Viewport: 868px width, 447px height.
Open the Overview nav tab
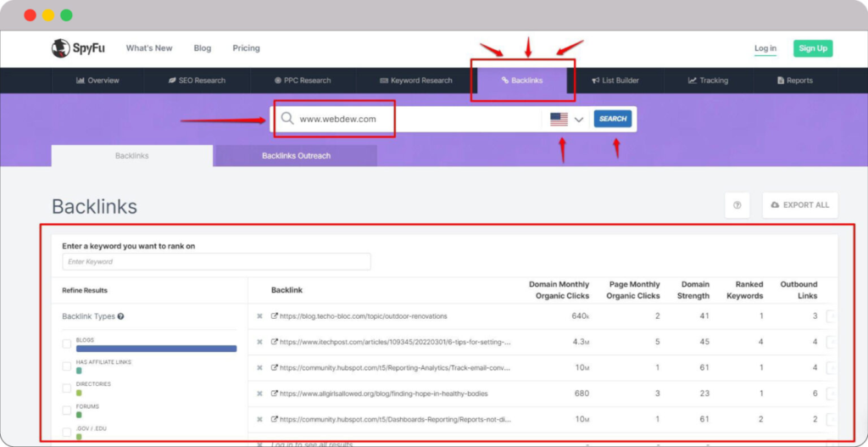point(97,81)
